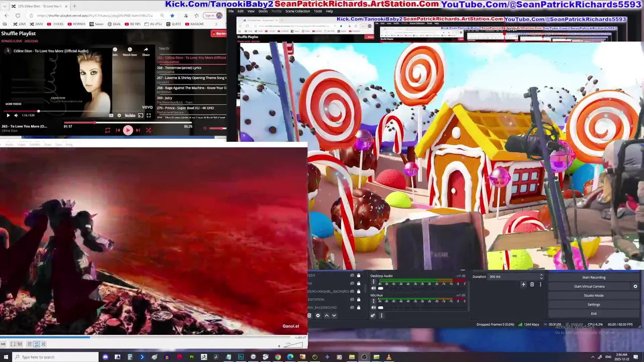
Task: Click the browser back arrow
Action: pyautogui.click(x=6, y=16)
